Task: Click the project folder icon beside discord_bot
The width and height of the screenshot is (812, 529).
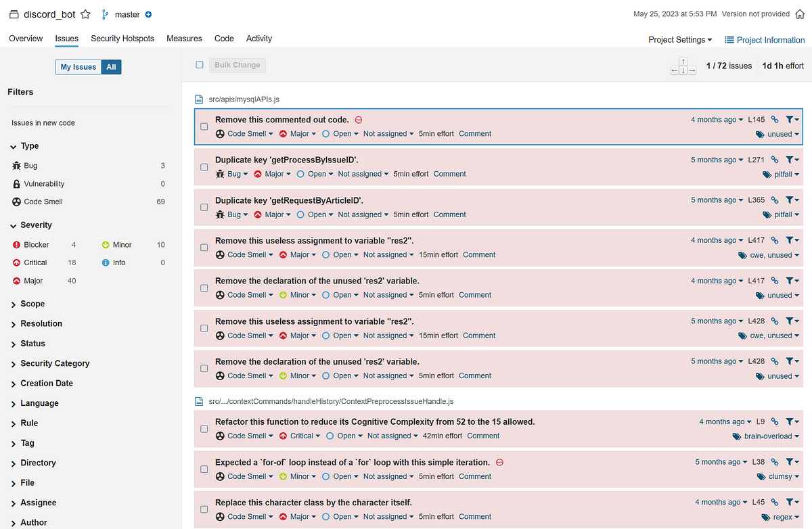Action: click(x=14, y=14)
